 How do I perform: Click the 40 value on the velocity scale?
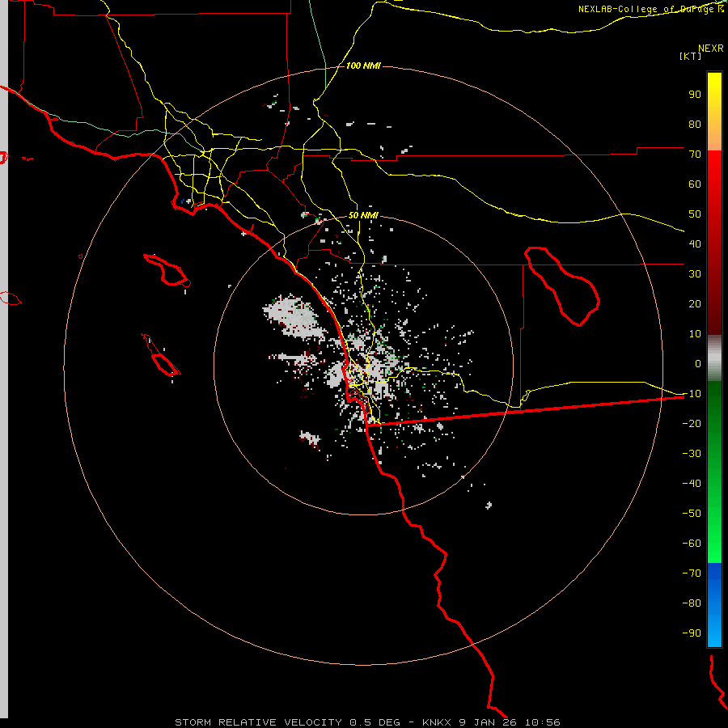coord(695,244)
